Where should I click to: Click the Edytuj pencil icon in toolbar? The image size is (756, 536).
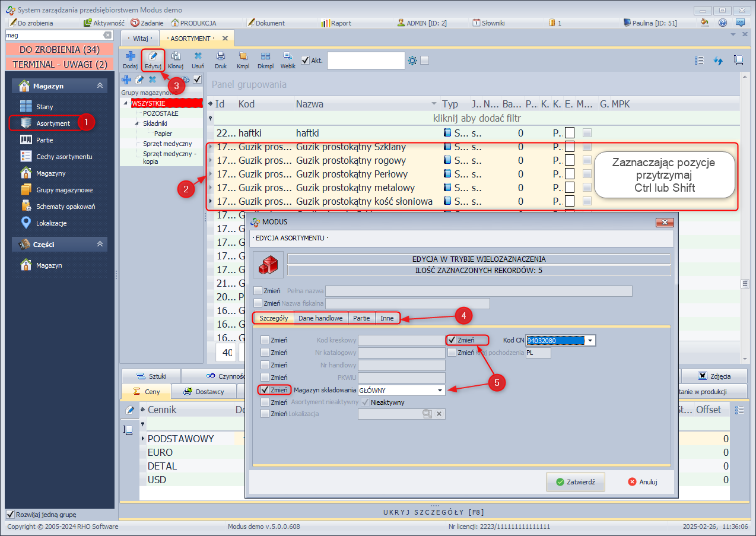[153, 57]
